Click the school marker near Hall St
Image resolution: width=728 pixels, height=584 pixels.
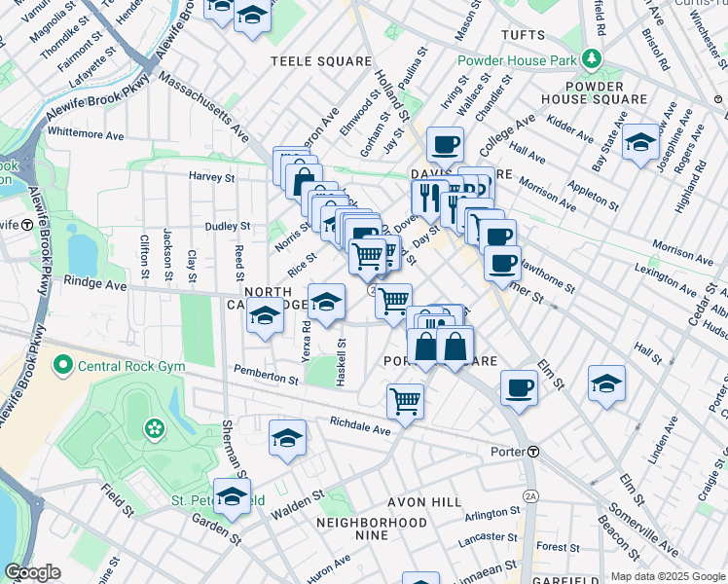(x=606, y=384)
